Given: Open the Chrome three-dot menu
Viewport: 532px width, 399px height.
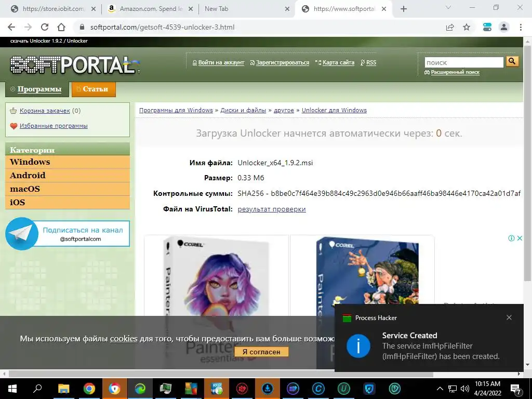Looking at the screenshot, I should pyautogui.click(x=521, y=27).
